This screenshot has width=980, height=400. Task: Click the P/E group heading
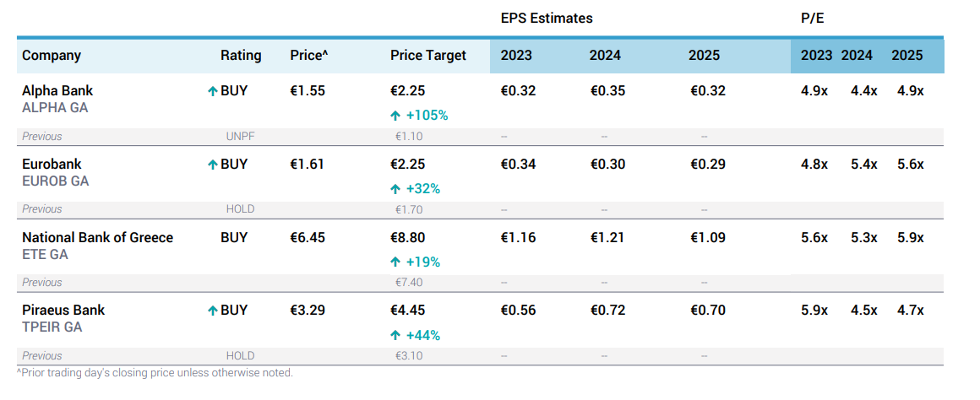812,18
